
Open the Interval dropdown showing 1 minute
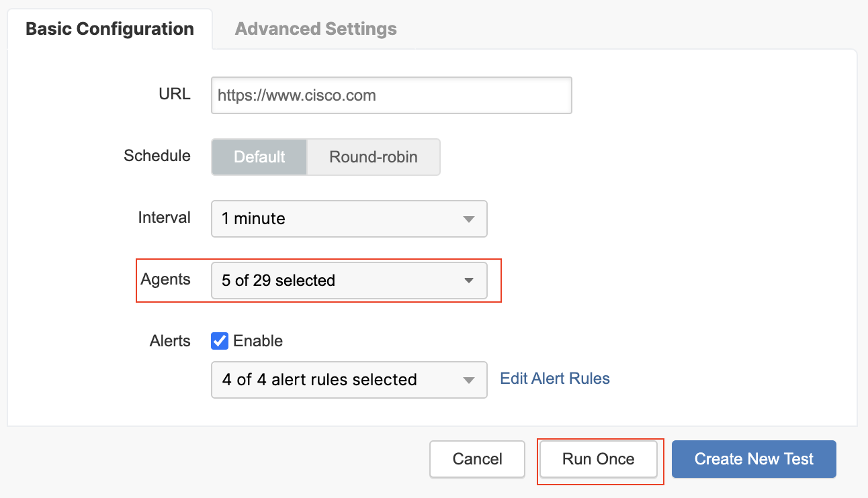point(349,219)
